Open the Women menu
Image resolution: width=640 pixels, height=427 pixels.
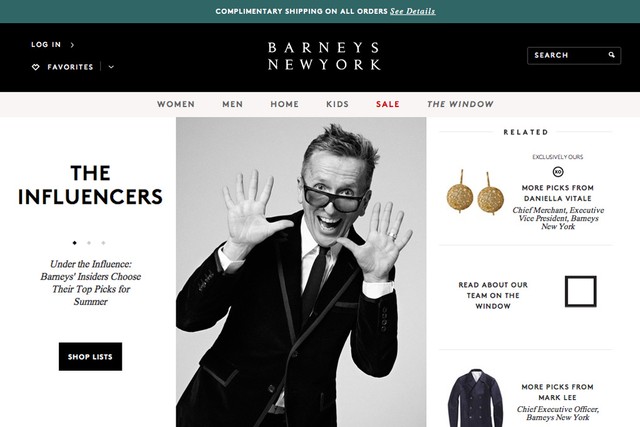click(x=176, y=104)
